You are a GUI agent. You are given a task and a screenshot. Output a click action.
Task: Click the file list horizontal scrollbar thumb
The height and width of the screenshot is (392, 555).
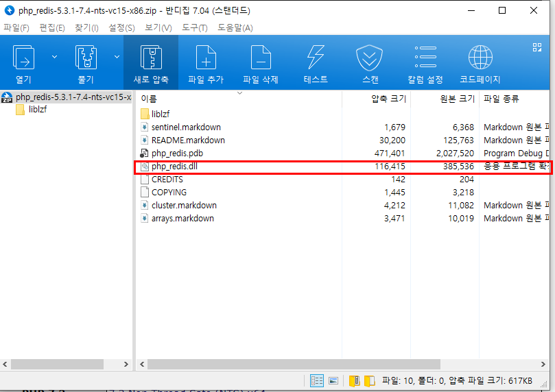point(294,364)
